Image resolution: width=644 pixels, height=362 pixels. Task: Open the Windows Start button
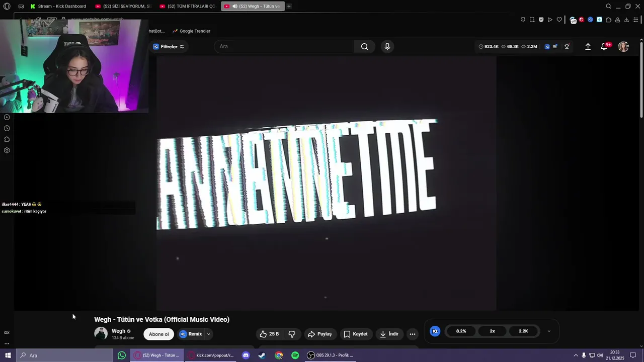point(8,355)
